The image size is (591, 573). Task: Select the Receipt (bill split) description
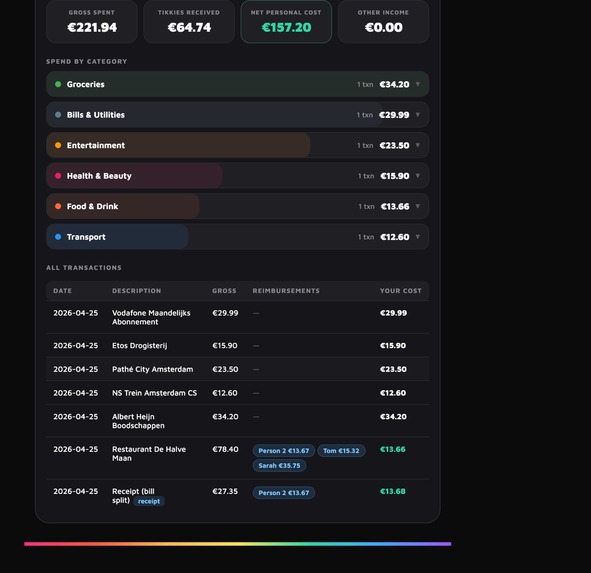click(x=133, y=496)
